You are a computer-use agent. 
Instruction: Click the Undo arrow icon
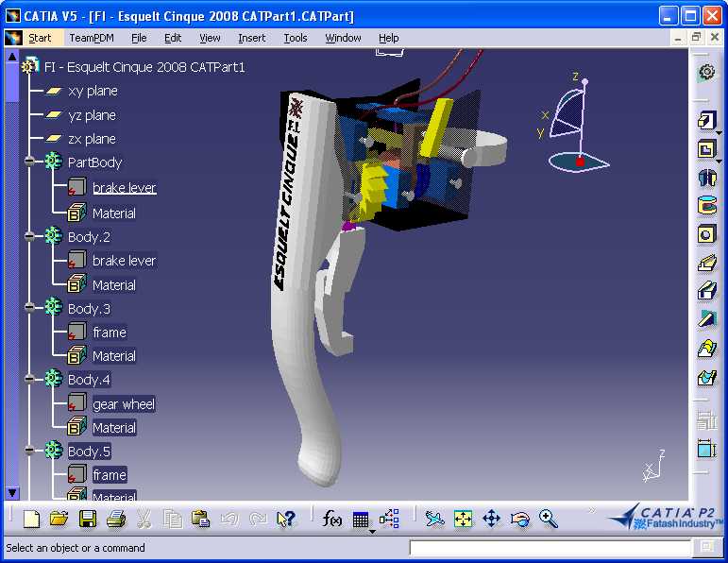coord(229,519)
